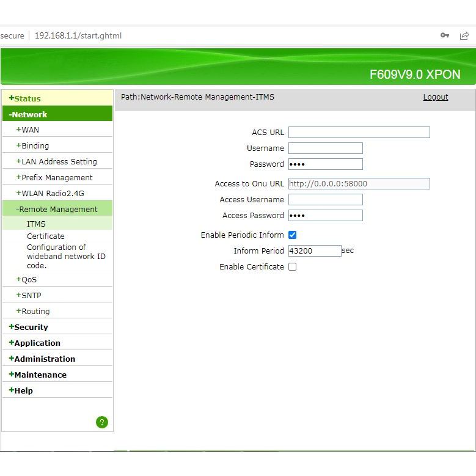Click the saved passwords key icon
This screenshot has width=476, height=476.
445,35
